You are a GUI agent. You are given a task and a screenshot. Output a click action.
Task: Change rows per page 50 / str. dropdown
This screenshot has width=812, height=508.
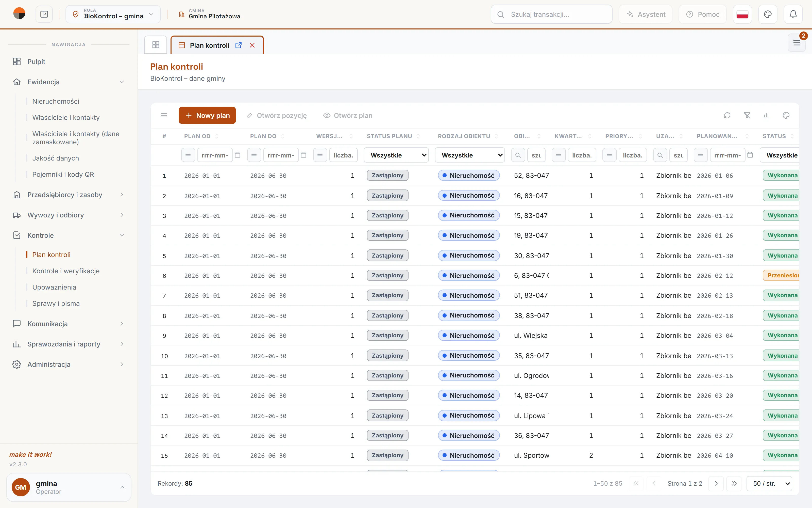point(769,483)
